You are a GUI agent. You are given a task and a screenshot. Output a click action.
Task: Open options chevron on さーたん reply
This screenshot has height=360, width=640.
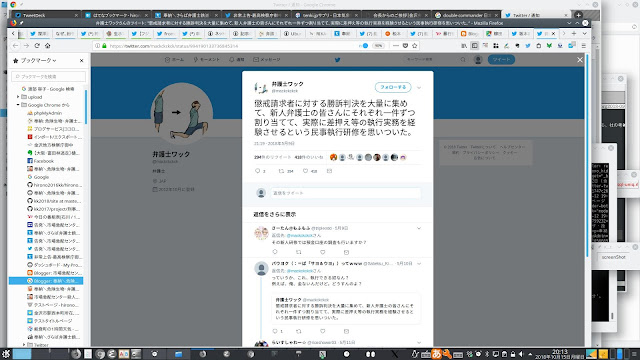tap(419, 228)
